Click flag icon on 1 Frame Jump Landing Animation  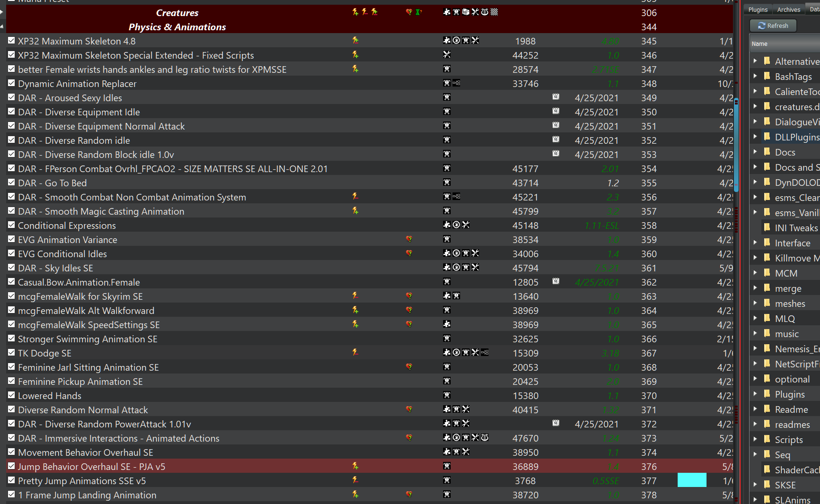[409, 495]
